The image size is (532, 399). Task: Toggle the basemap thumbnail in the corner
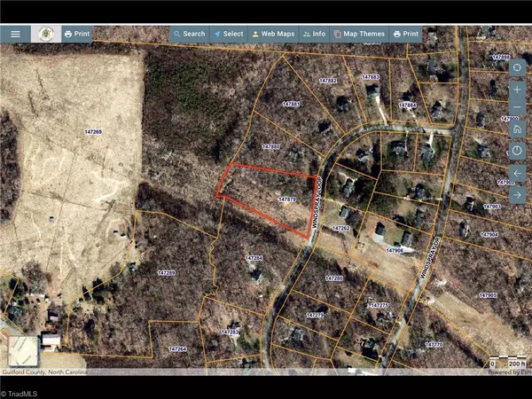coord(23,351)
